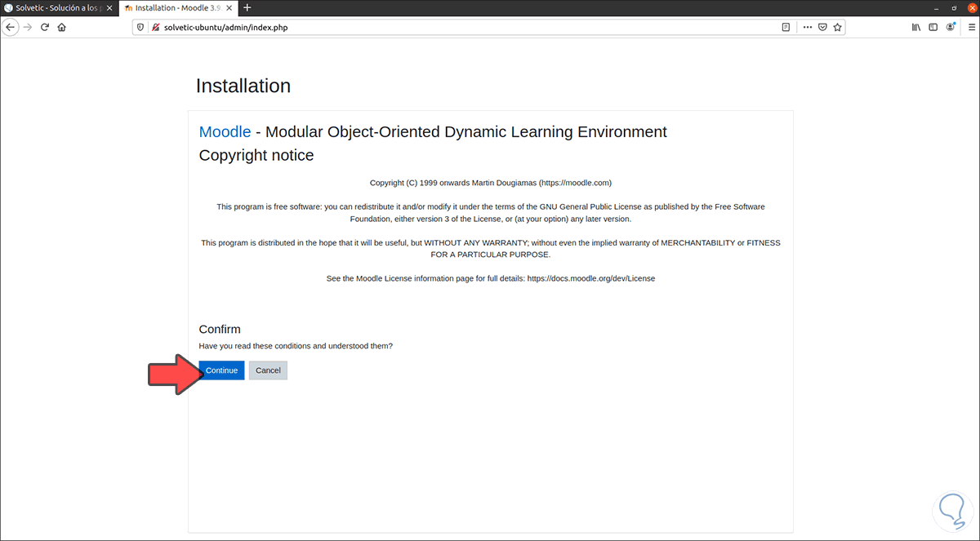
Task: Click the Home button in the toolbar
Action: 61,27
